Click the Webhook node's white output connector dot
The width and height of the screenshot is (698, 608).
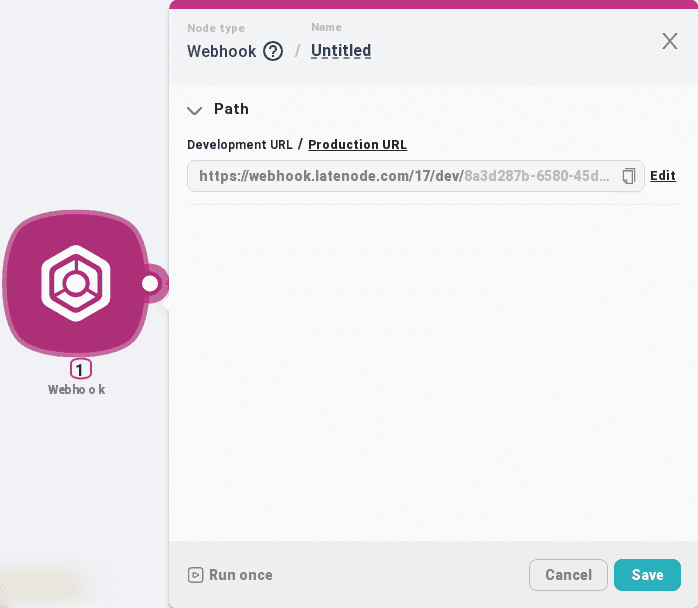tap(151, 284)
